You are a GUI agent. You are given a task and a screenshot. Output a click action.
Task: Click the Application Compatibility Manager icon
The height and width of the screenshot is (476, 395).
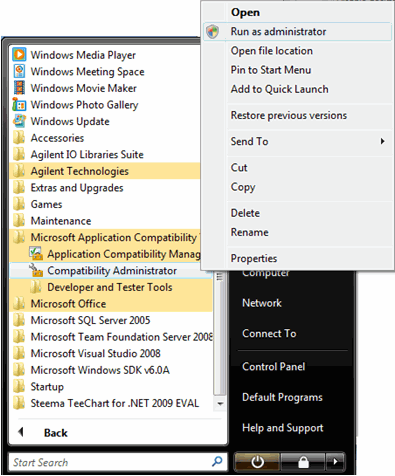pos(36,254)
